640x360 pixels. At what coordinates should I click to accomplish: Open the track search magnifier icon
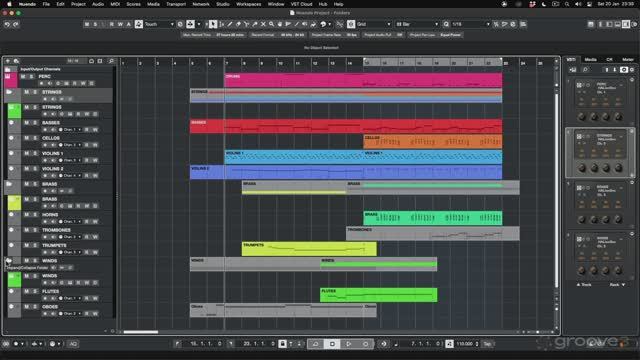tap(111, 61)
